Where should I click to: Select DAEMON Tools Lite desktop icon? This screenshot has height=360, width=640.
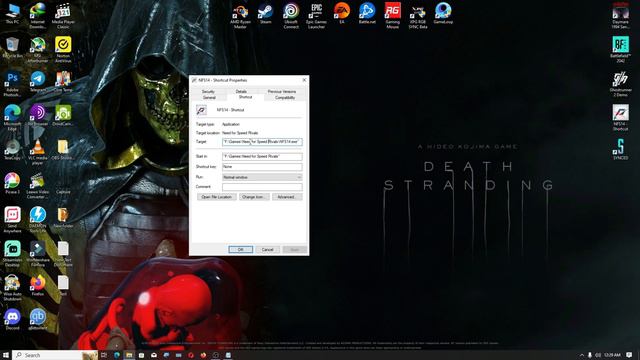pyautogui.click(x=38, y=220)
